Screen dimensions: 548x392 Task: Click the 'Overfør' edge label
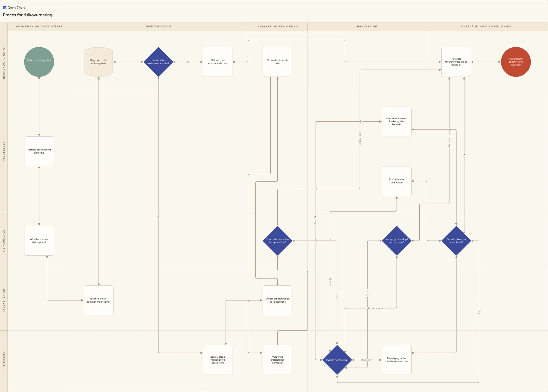coord(315,219)
